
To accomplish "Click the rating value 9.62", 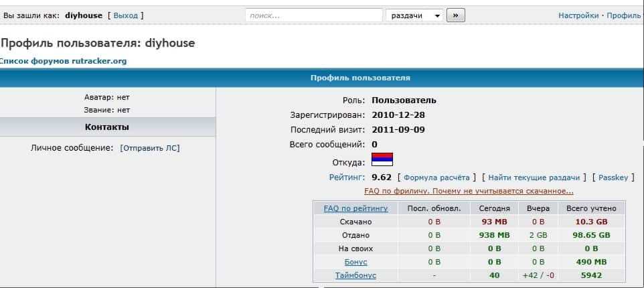I will [382, 177].
